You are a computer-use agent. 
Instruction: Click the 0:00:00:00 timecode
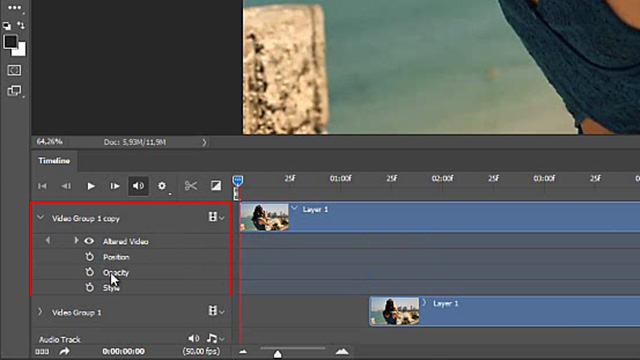click(123, 351)
